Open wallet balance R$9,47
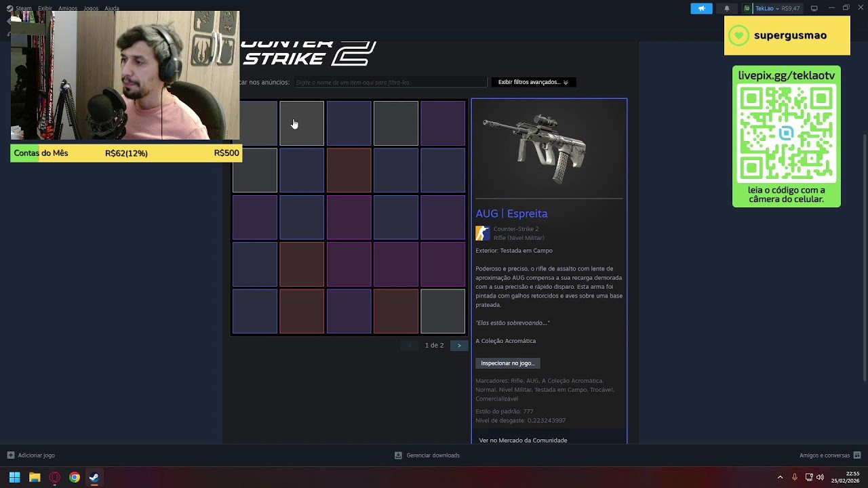Image resolution: width=868 pixels, height=488 pixels. 791,8
